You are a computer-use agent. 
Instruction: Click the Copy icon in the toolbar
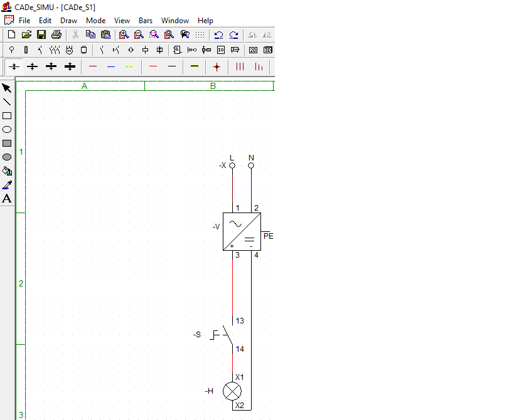click(x=90, y=34)
